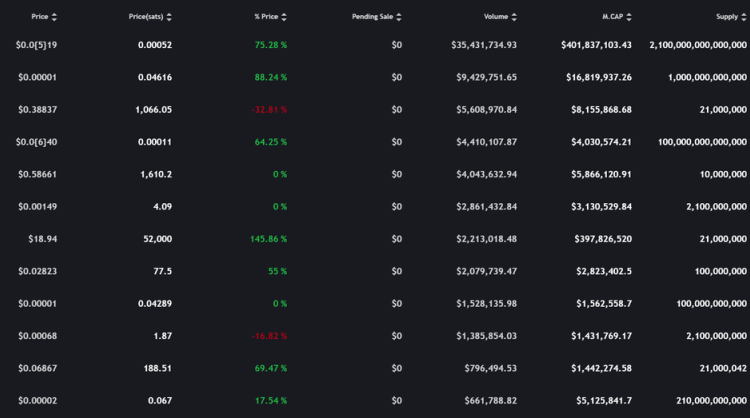Select the 145.86 % change value
Image resolution: width=750 pixels, height=418 pixels.
tap(268, 239)
